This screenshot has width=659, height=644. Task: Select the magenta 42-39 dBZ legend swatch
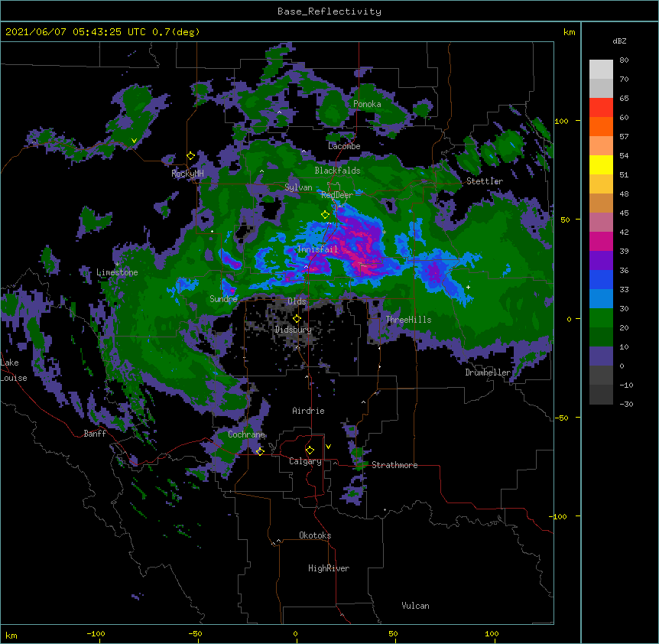[x=601, y=241]
